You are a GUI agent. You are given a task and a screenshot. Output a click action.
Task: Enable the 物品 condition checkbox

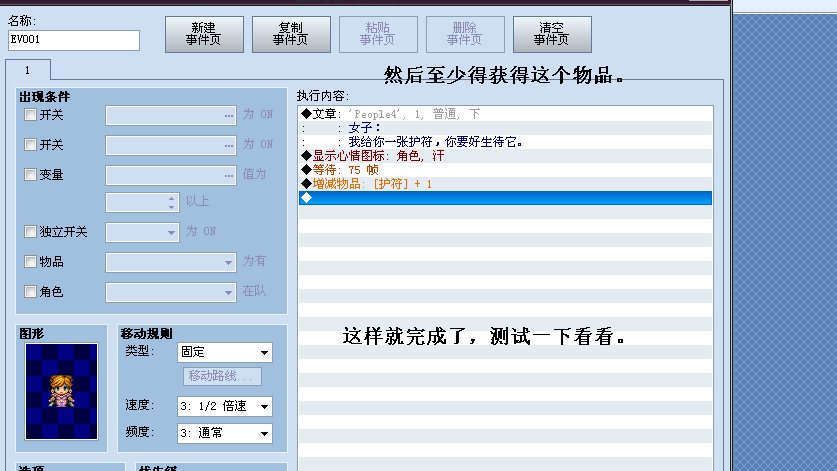pos(30,261)
